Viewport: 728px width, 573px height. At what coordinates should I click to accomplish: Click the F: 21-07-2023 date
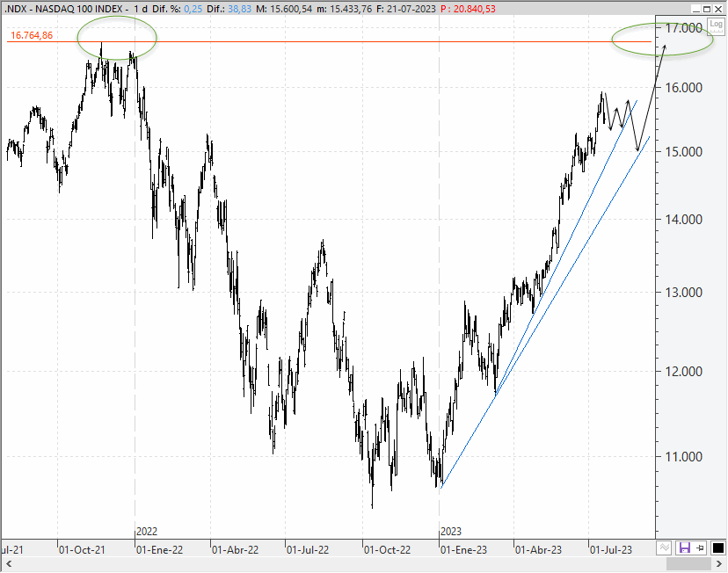click(406, 9)
